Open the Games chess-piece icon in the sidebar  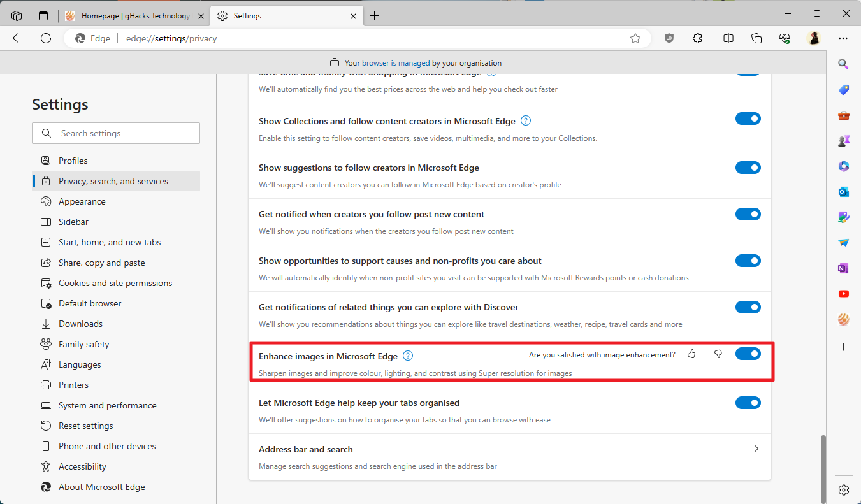pos(844,141)
